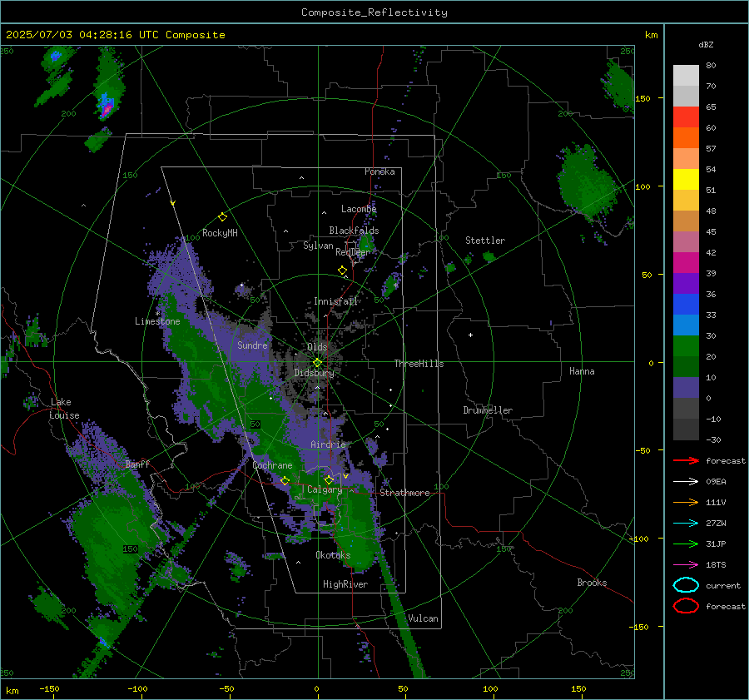Image resolution: width=749 pixels, height=700 pixels.
Task: Click the cyan current ellipse icon
Action: click(x=686, y=585)
